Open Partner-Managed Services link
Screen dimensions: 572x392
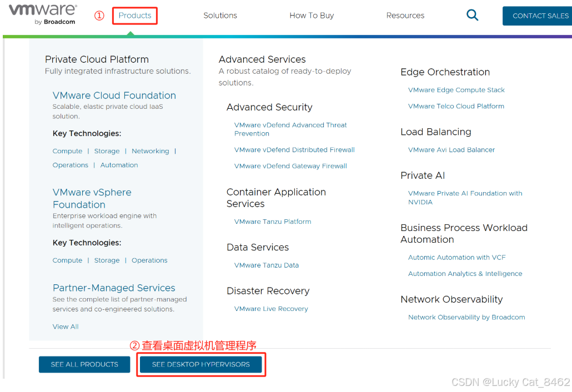point(114,288)
